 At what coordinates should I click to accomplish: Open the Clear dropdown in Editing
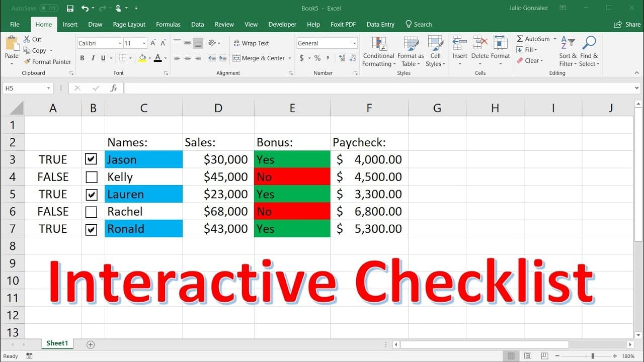(x=530, y=60)
